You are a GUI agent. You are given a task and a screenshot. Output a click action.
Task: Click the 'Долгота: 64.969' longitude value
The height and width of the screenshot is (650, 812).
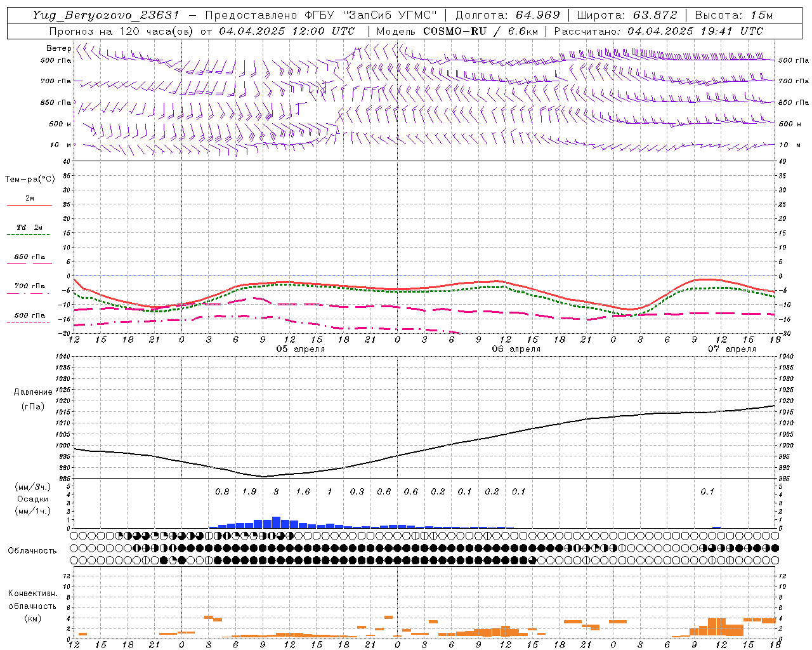point(507,15)
